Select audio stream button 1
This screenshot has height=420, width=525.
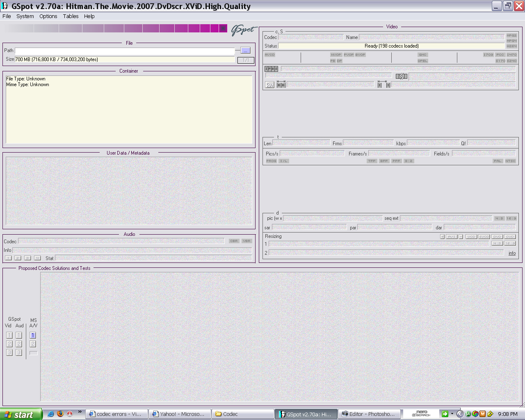coord(8,258)
